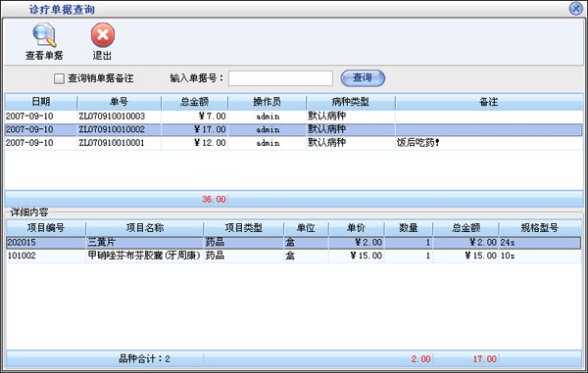This screenshot has width=588, height=373.
Task: Click the 总金额 header in upper table
Action: pos(195,102)
